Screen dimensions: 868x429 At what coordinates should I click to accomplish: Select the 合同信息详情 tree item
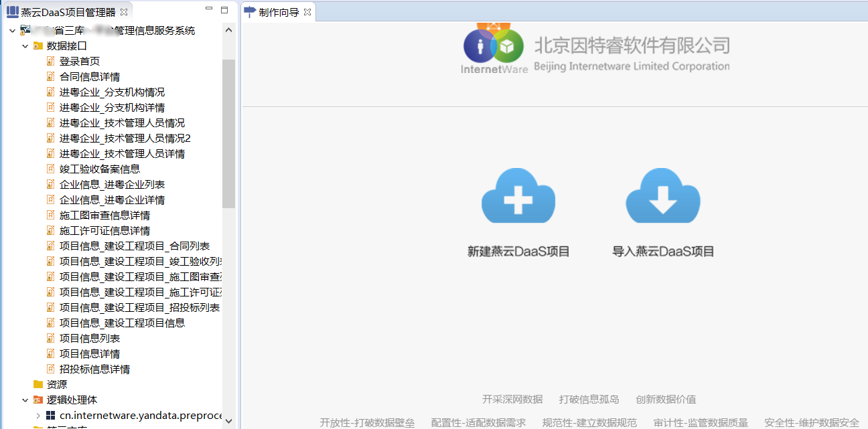(90, 76)
